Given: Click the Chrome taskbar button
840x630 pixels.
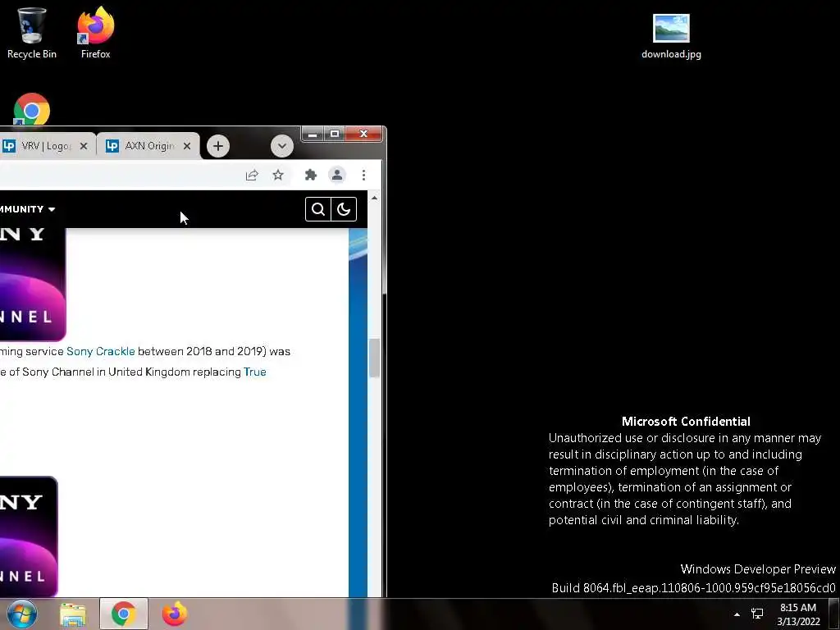Looking at the screenshot, I should coord(124,614).
